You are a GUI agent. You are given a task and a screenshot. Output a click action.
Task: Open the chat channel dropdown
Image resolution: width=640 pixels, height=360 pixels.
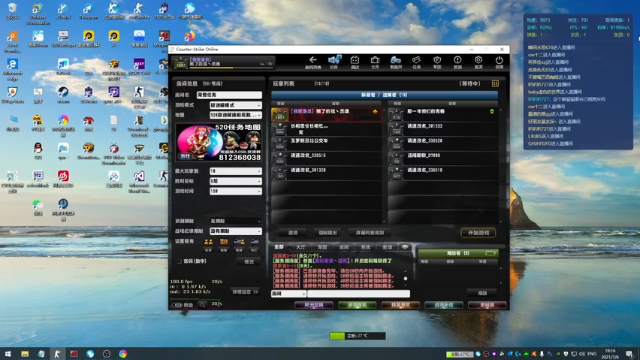288,293
